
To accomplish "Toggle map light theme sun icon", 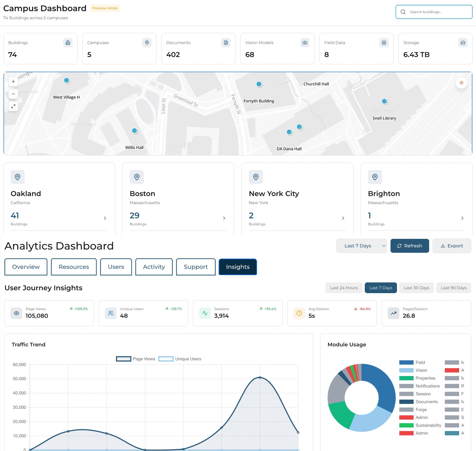I will 461,83.
